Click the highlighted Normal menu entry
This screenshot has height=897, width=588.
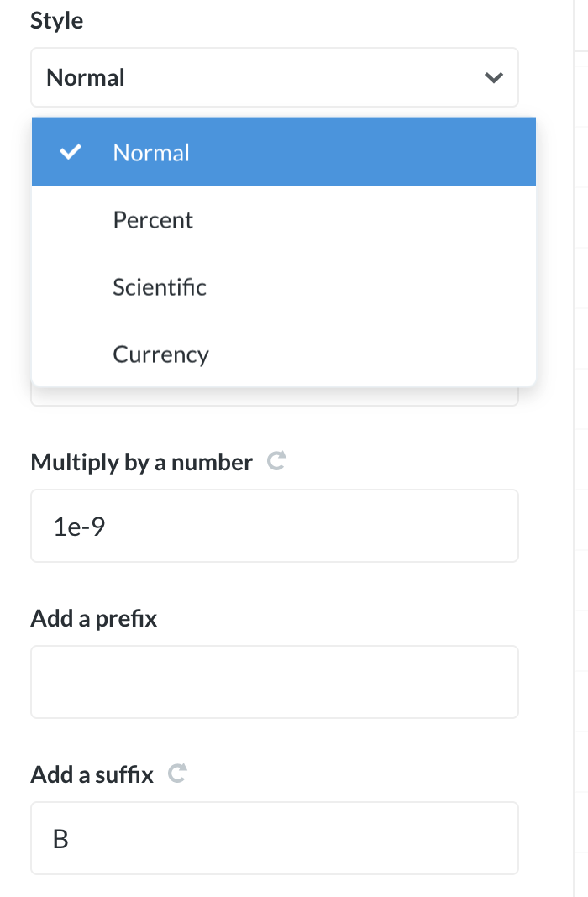152,152
